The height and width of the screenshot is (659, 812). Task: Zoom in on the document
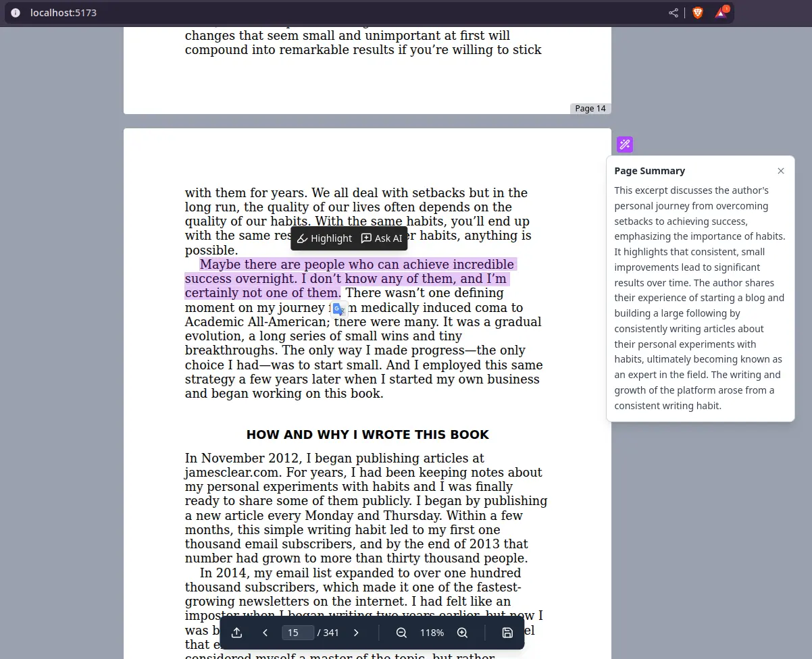tap(463, 633)
